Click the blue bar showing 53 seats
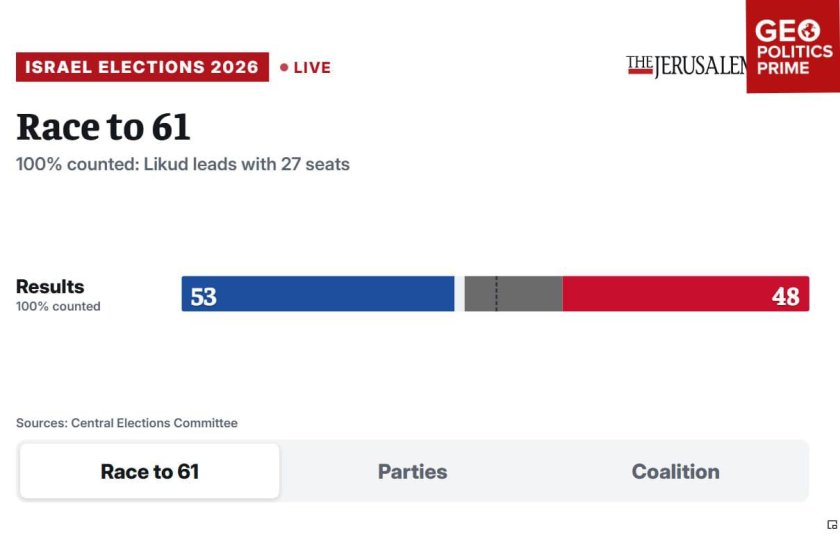Image resolution: width=840 pixels, height=560 pixels. 318,294
